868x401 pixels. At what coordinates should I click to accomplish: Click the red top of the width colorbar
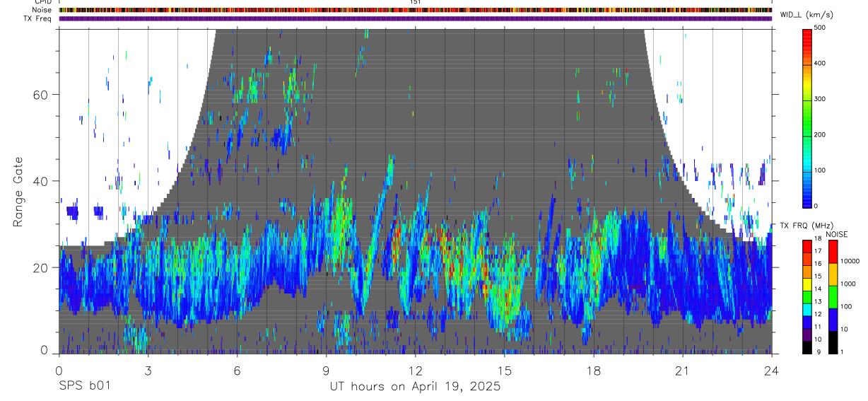(x=807, y=35)
